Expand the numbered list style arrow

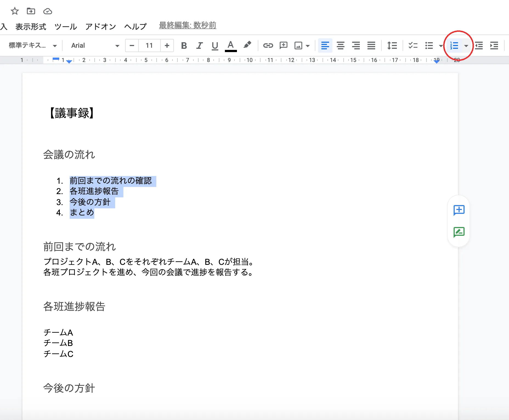click(x=466, y=46)
